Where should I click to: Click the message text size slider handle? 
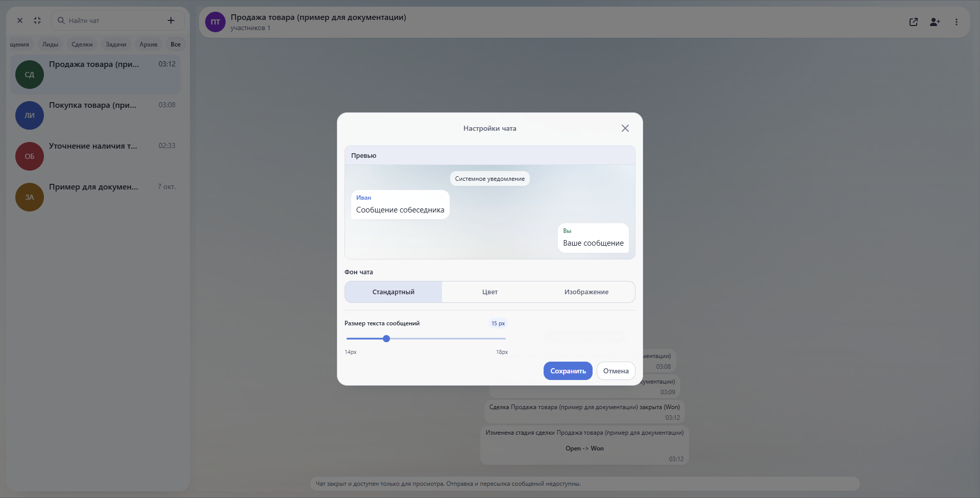(x=386, y=339)
